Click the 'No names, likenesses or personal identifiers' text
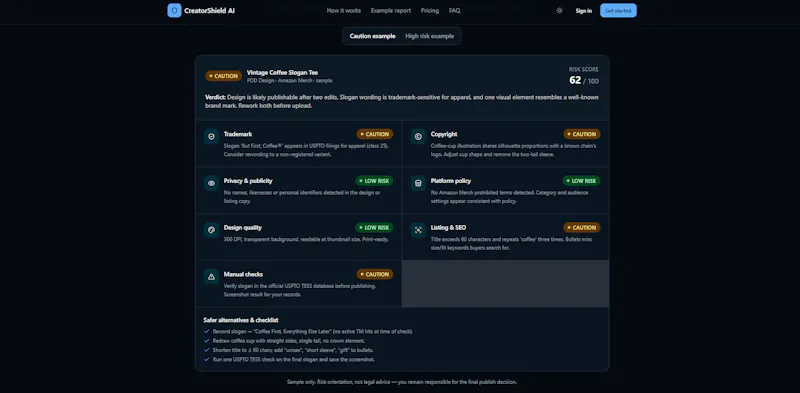The width and height of the screenshot is (800, 393). coord(302,197)
